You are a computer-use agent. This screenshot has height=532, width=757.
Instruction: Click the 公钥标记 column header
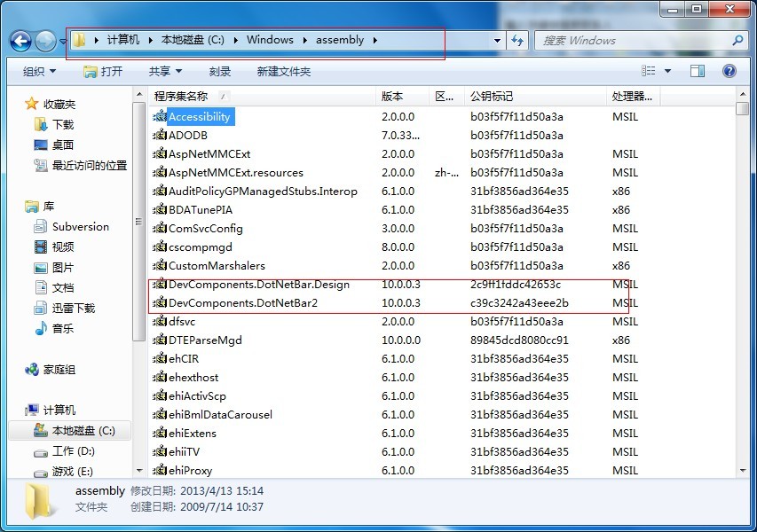click(x=492, y=96)
